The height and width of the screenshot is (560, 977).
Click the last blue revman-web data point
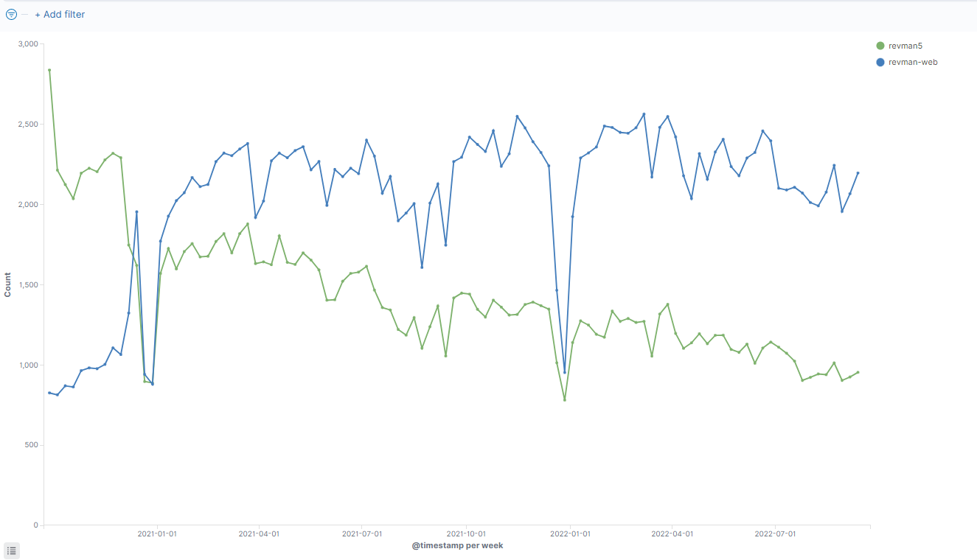[858, 173]
